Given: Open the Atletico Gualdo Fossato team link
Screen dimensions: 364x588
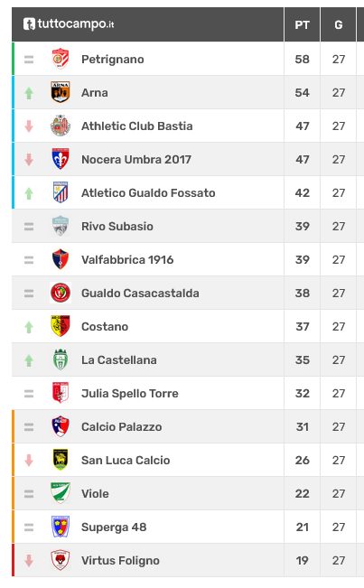Looking at the screenshot, I should pyautogui.click(x=148, y=192).
